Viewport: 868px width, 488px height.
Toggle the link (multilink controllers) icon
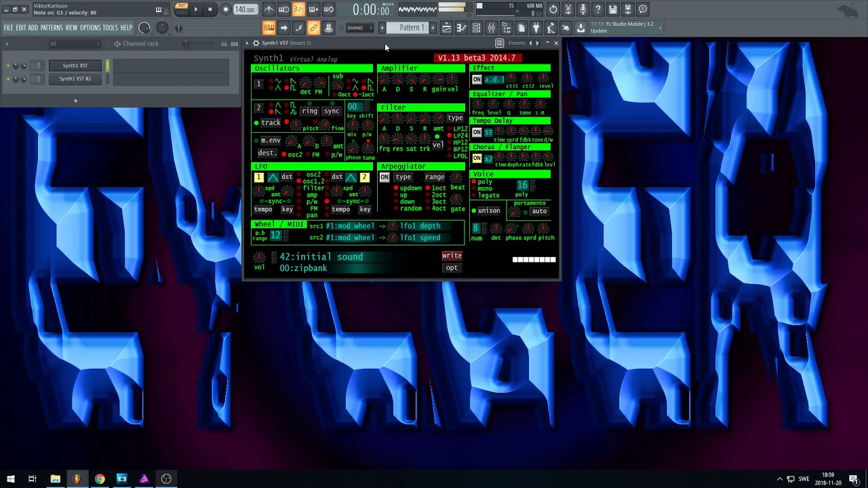[313, 28]
